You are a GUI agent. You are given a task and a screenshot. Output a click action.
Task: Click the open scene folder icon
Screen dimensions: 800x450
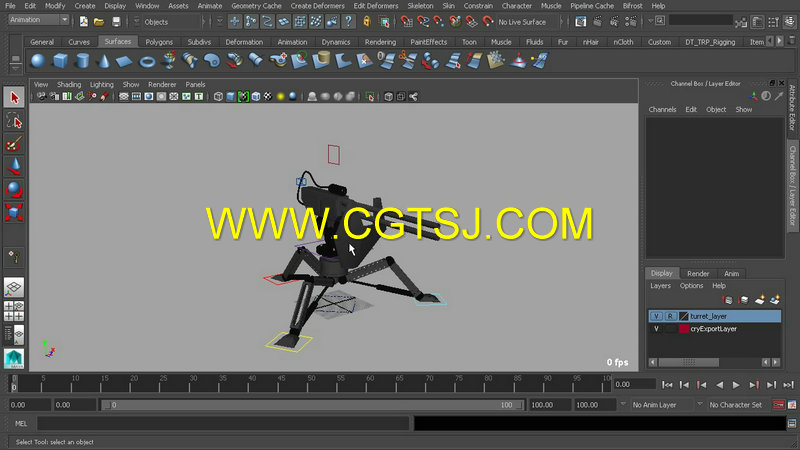(99, 22)
